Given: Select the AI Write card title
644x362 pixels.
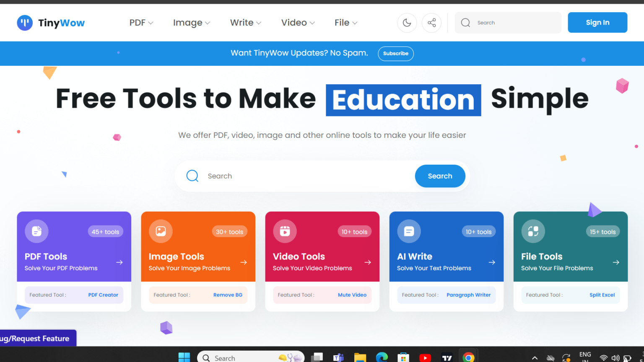Looking at the screenshot, I should [x=415, y=256].
